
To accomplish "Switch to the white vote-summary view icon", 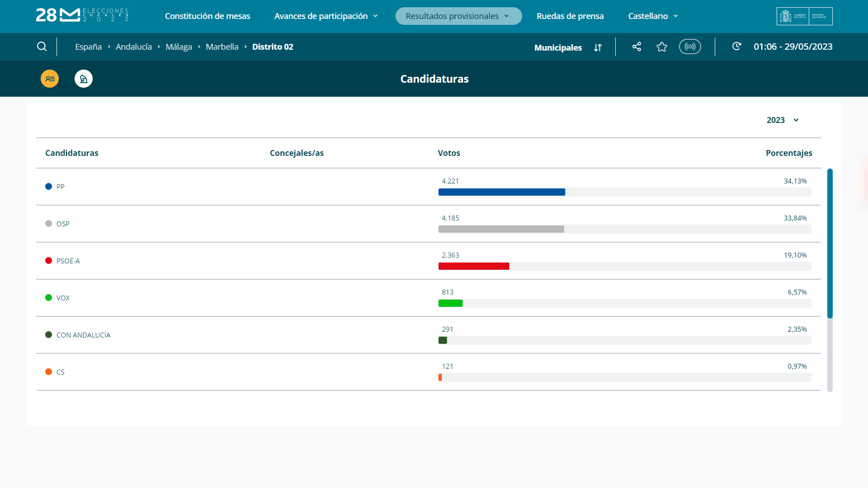I will 84,79.
